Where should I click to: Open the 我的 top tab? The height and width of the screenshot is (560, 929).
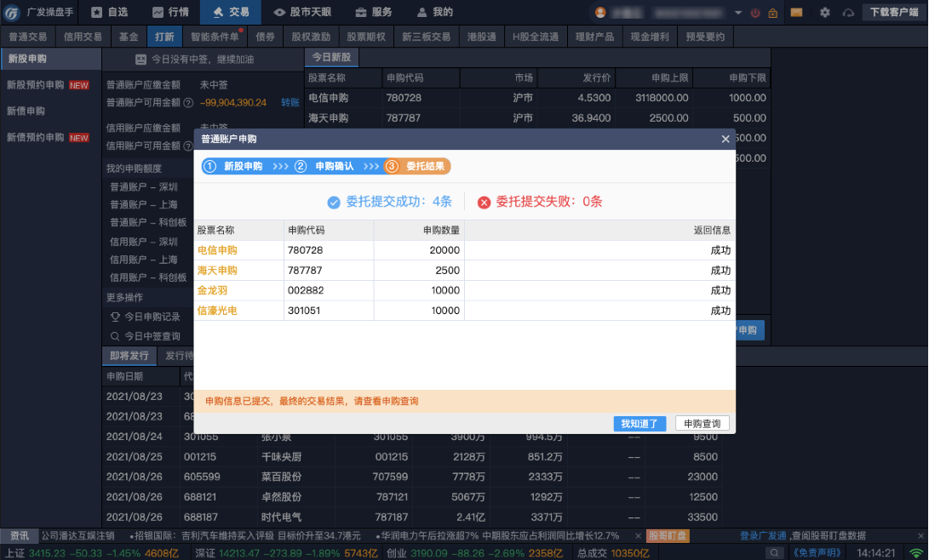(435, 13)
